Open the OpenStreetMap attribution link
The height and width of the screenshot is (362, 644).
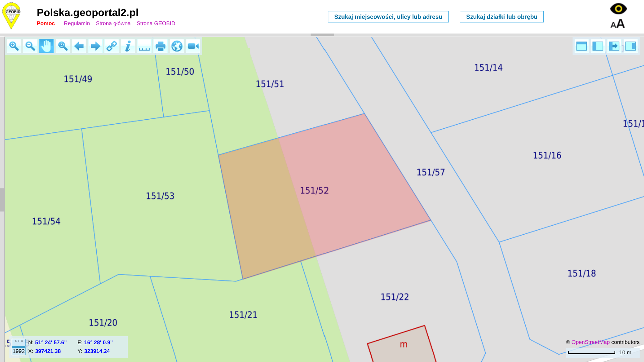[x=590, y=342]
